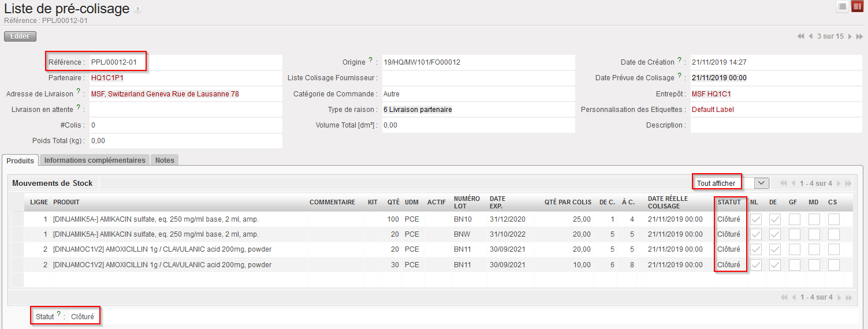
Task: Select the red form view icon
Action: [857, 6]
